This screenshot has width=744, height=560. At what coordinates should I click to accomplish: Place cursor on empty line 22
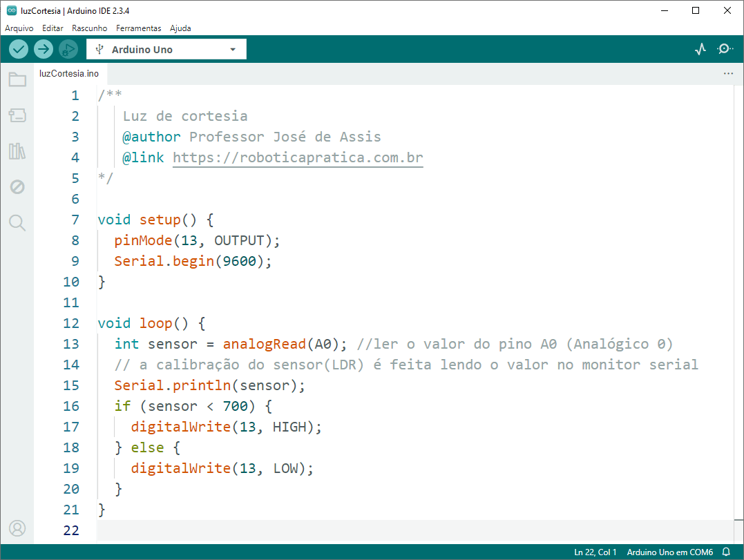coord(415,530)
